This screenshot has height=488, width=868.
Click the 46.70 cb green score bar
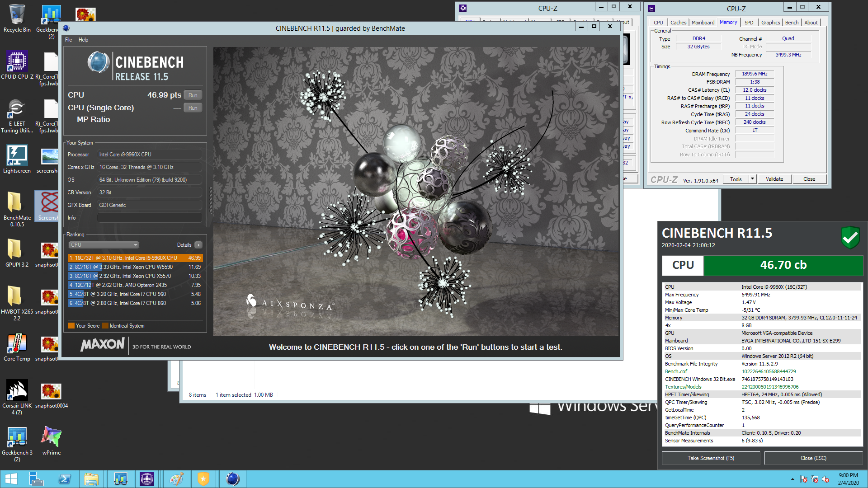783,265
